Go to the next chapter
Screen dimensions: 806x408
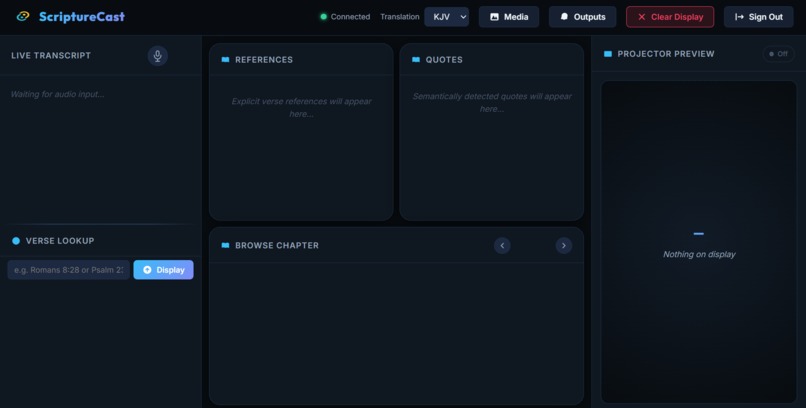click(564, 246)
